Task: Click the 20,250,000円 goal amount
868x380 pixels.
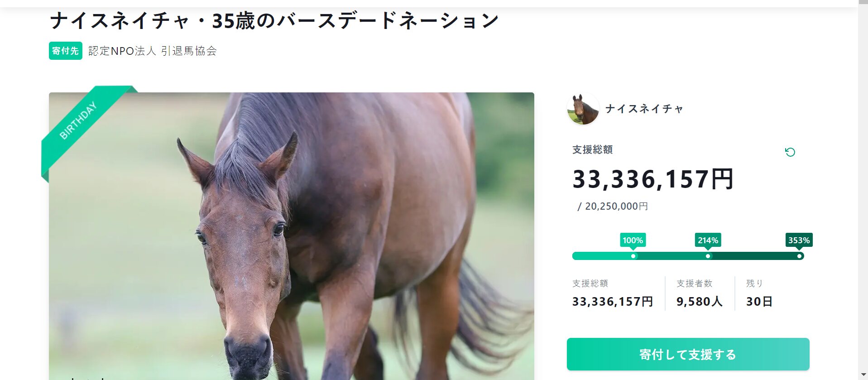Action: tap(616, 207)
